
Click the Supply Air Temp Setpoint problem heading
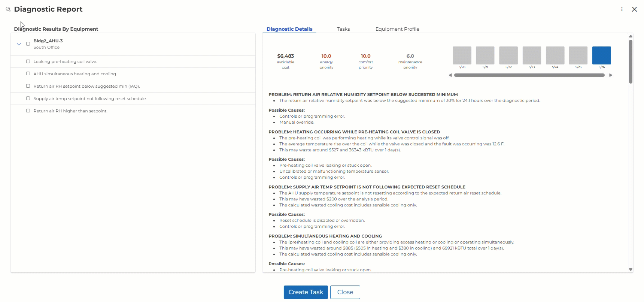click(x=367, y=187)
